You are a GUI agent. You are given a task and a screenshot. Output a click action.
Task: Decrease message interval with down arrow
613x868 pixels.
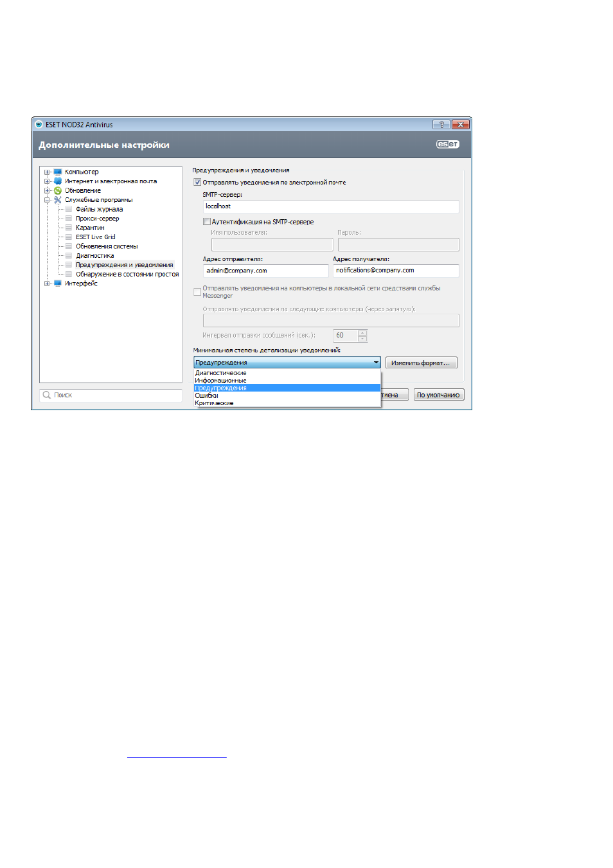[362, 339]
